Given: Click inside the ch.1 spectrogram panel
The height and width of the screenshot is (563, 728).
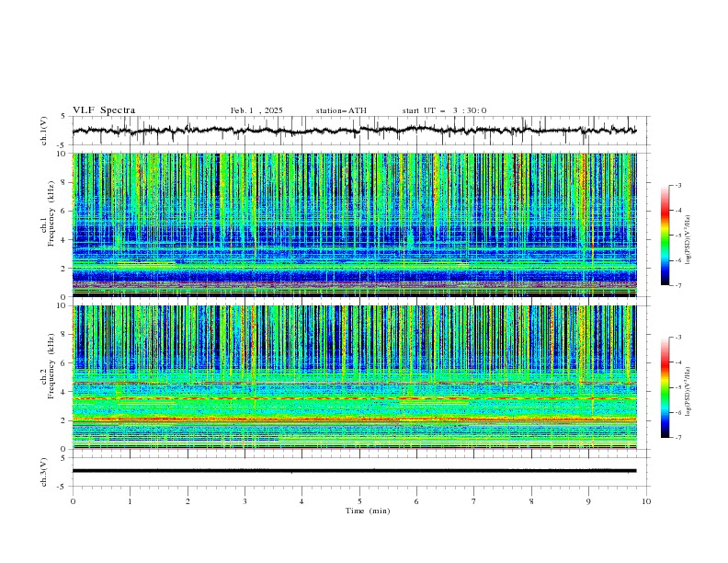Looking at the screenshot, I should tap(354, 224).
